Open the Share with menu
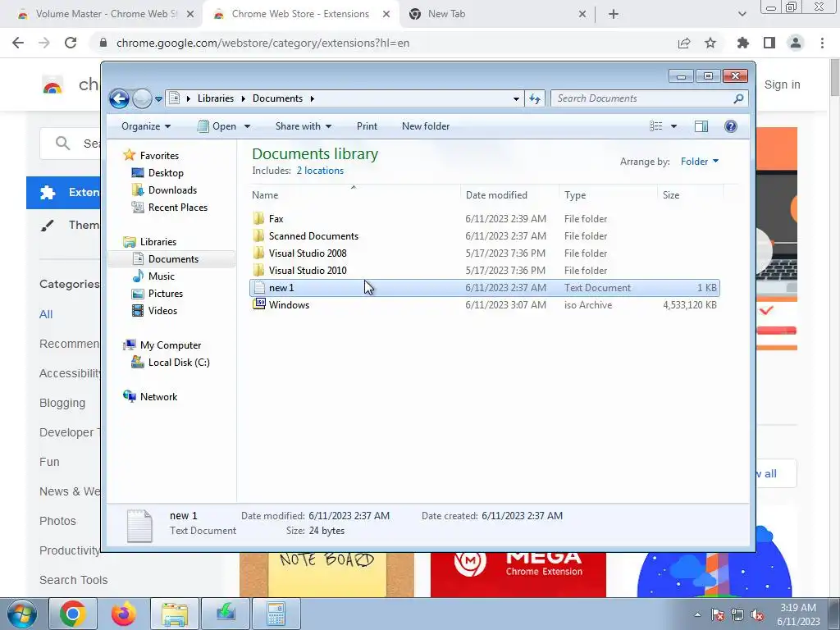Viewport: 840px width, 630px height. point(304,126)
